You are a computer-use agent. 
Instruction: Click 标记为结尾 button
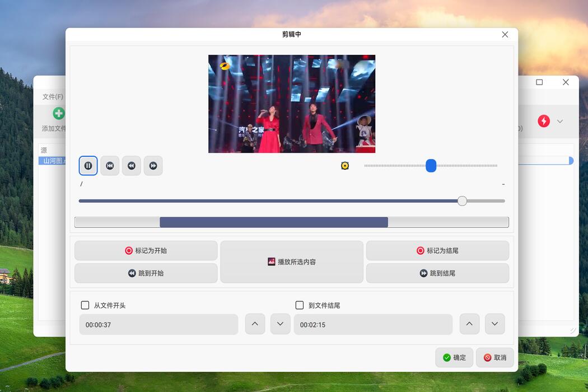(x=437, y=250)
